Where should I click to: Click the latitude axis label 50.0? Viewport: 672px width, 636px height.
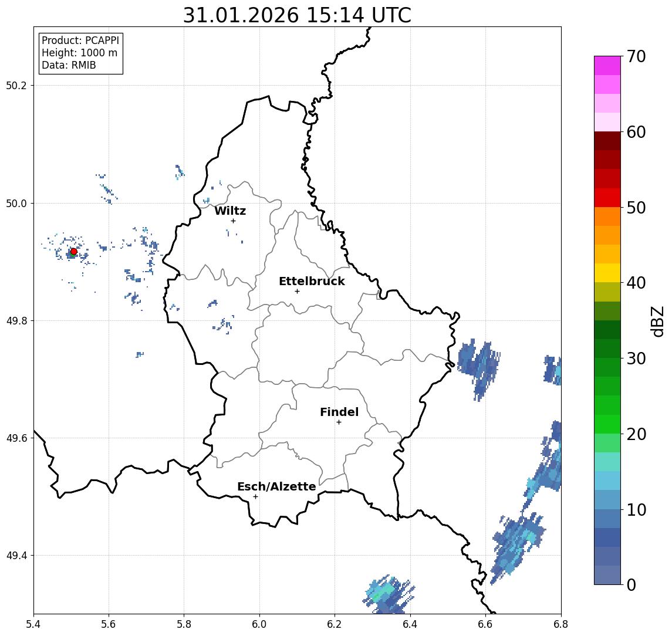(x=16, y=203)
